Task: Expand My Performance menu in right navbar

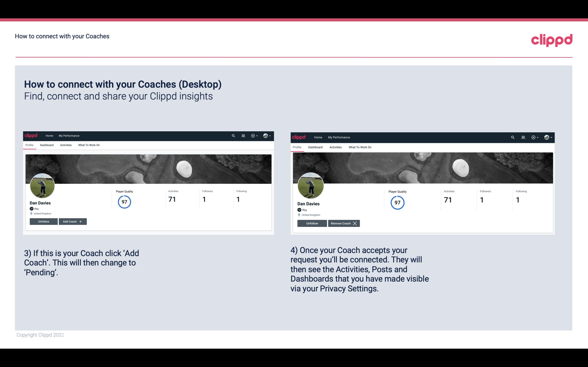Action: click(339, 137)
